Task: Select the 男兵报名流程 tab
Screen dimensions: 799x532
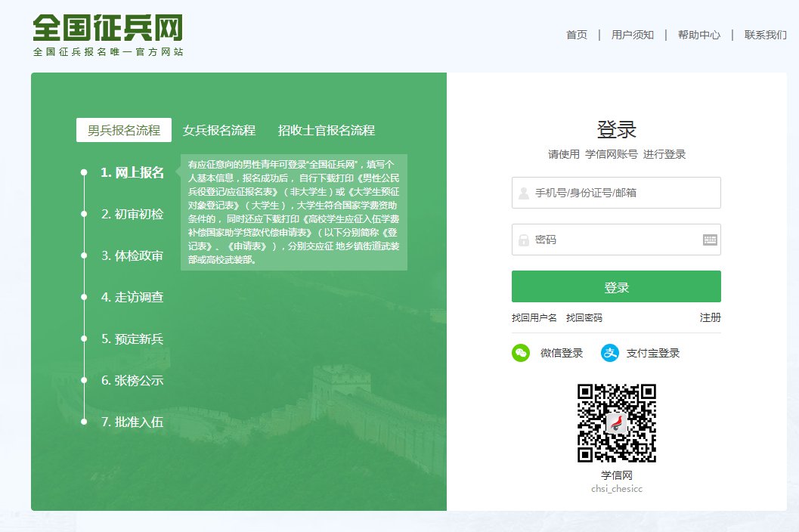Action: tap(124, 130)
